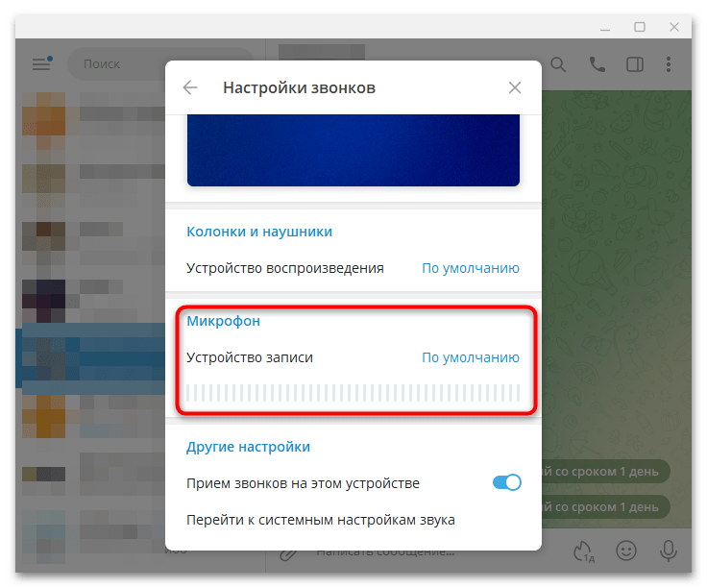
Task: Open the hamburger menu in Telegram
Action: pos(42,63)
